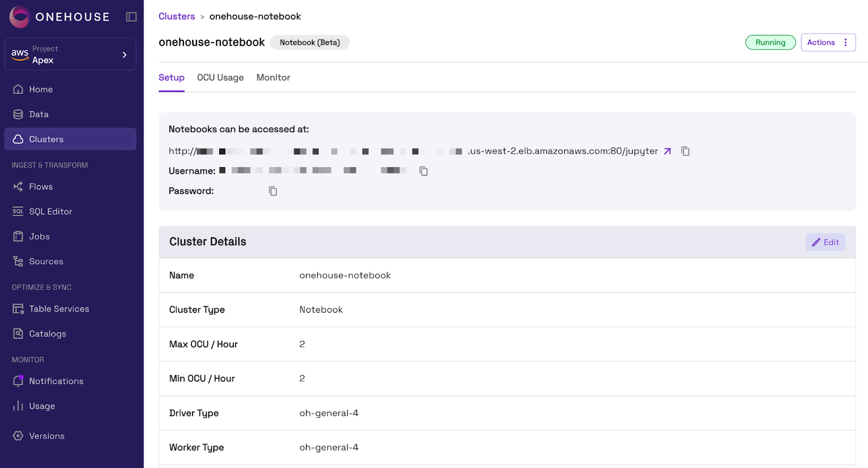The image size is (868, 468).
Task: Select the Clusters menu item label
Action: [x=46, y=139]
